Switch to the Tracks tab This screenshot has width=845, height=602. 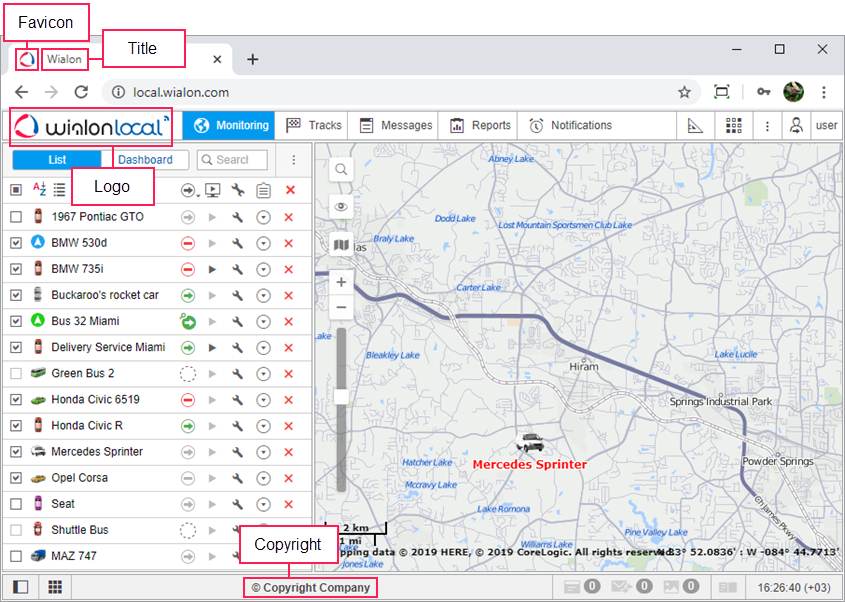(x=314, y=125)
